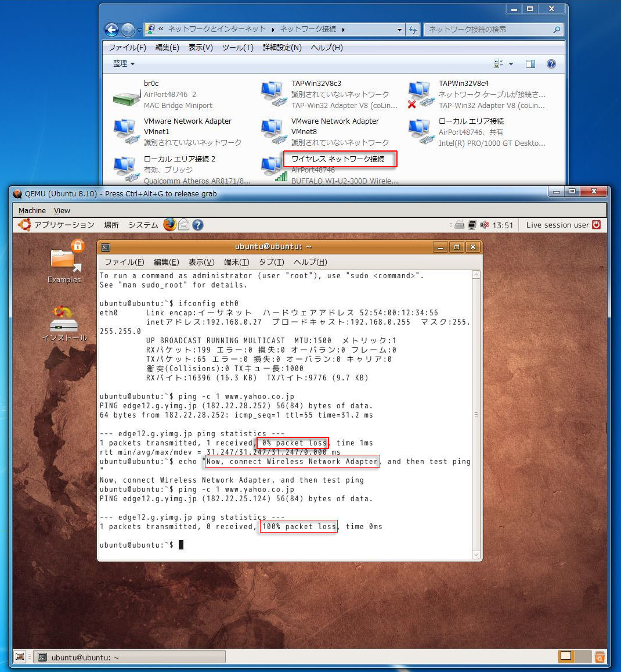Click the Show Desktop button in bottom panel
The width and height of the screenshot is (621, 672).
pyautogui.click(x=20, y=656)
